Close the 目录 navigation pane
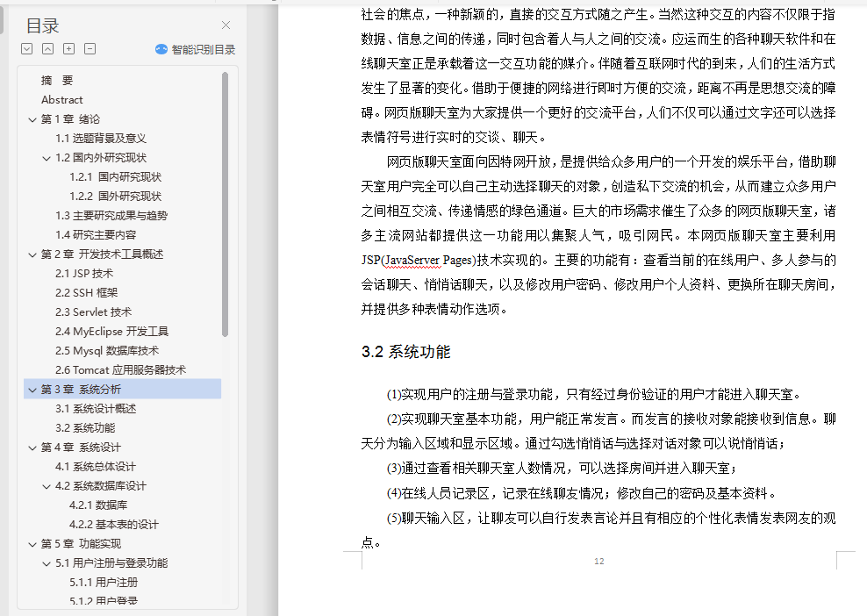This screenshot has height=616, width=867. point(226,25)
